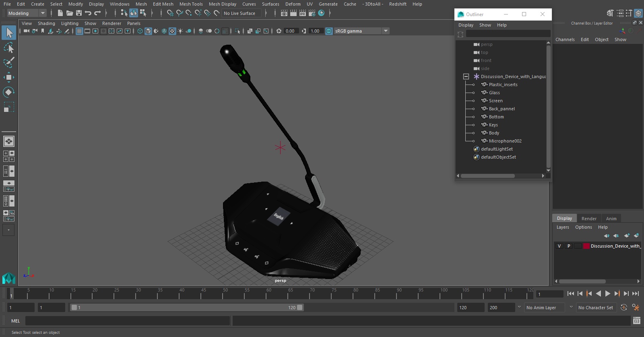Screen dimensions: 644x337
Task: Click No Live Surface field
Action: point(242,13)
